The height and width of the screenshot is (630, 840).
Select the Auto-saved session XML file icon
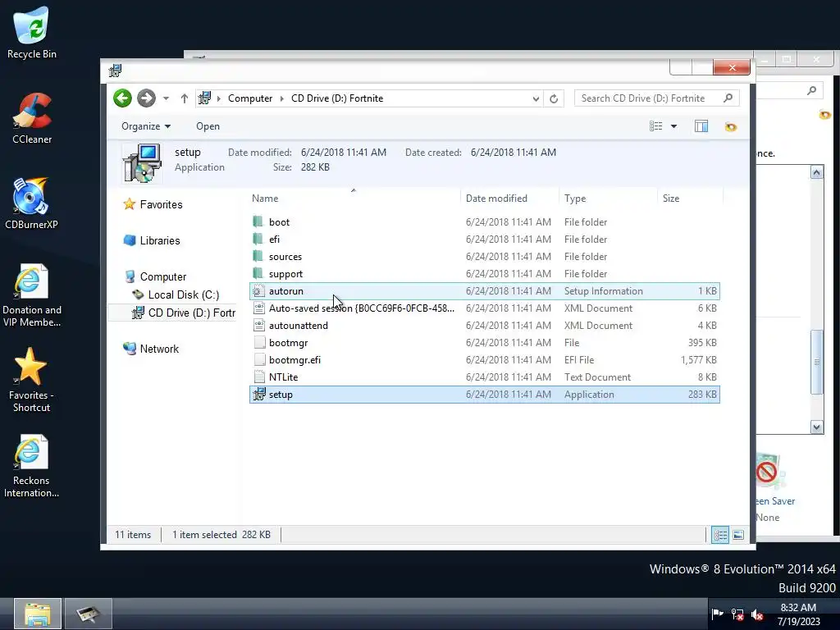(258, 308)
